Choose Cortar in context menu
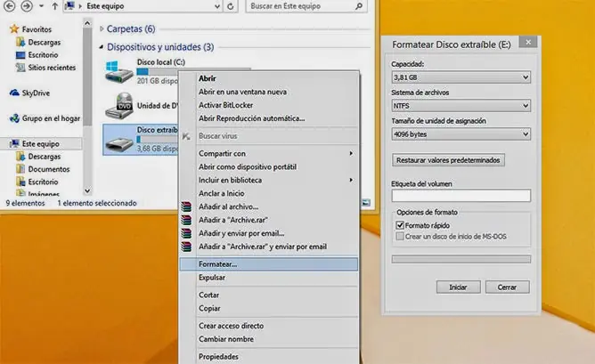The image size is (595, 364). [x=269, y=295]
